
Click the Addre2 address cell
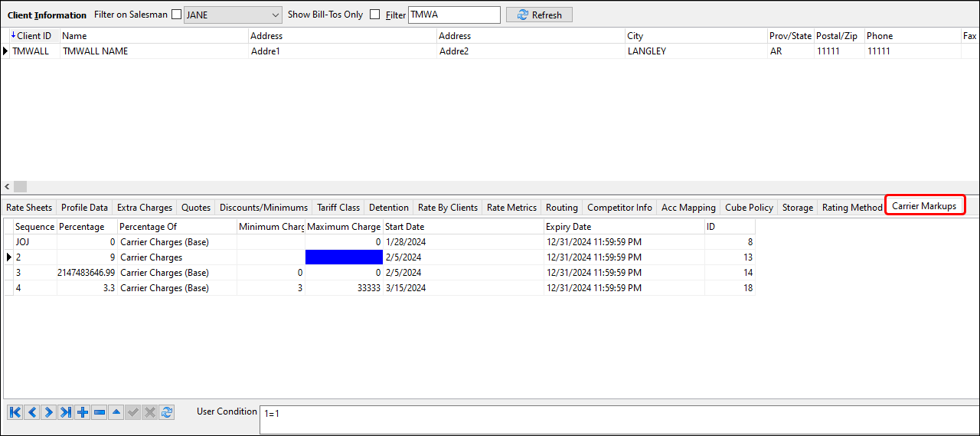click(531, 51)
